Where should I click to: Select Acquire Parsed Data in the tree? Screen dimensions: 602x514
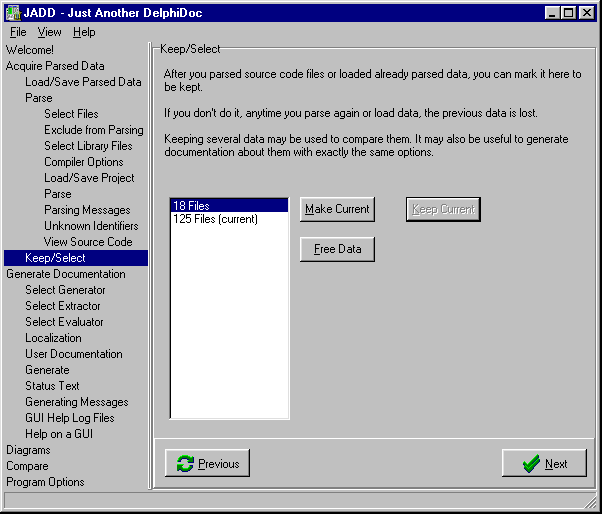click(55, 66)
